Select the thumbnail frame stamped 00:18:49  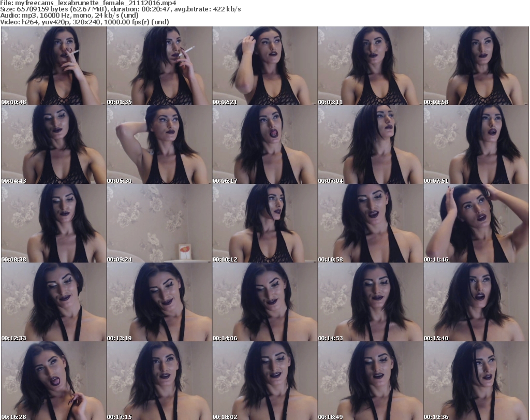[371, 381]
